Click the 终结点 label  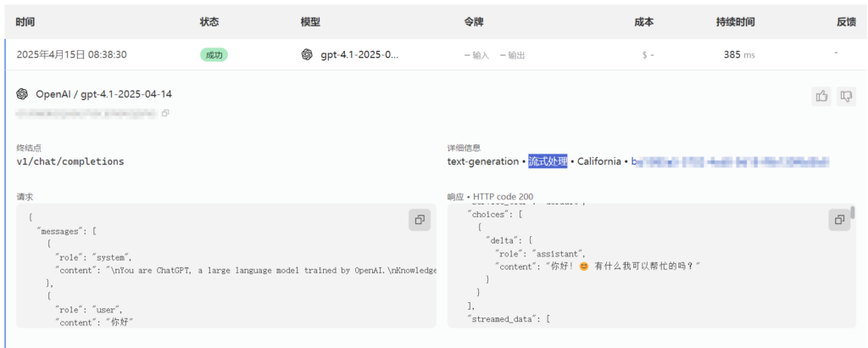(28, 148)
